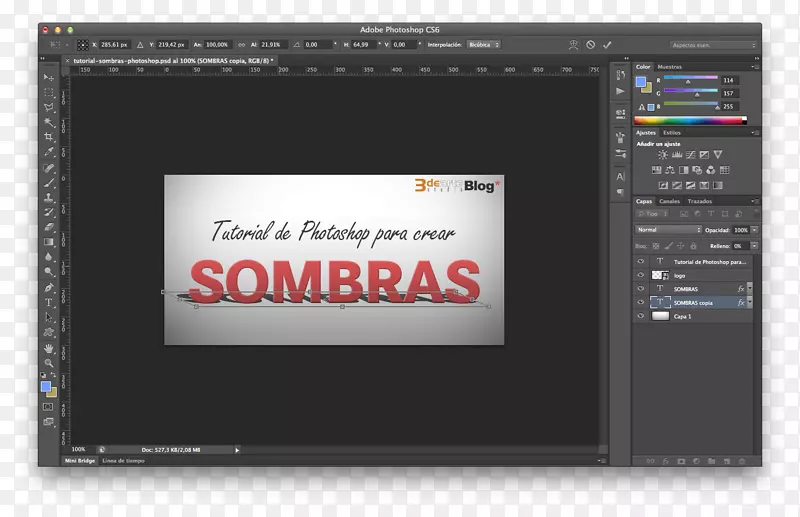Reset default foreground and background colors
The image size is (800, 517).
click(43, 375)
